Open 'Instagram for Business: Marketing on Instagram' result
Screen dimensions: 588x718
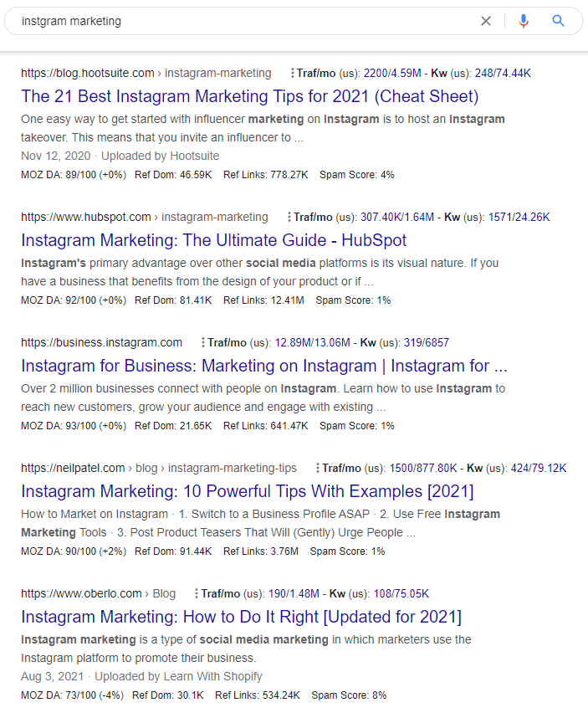coord(264,366)
